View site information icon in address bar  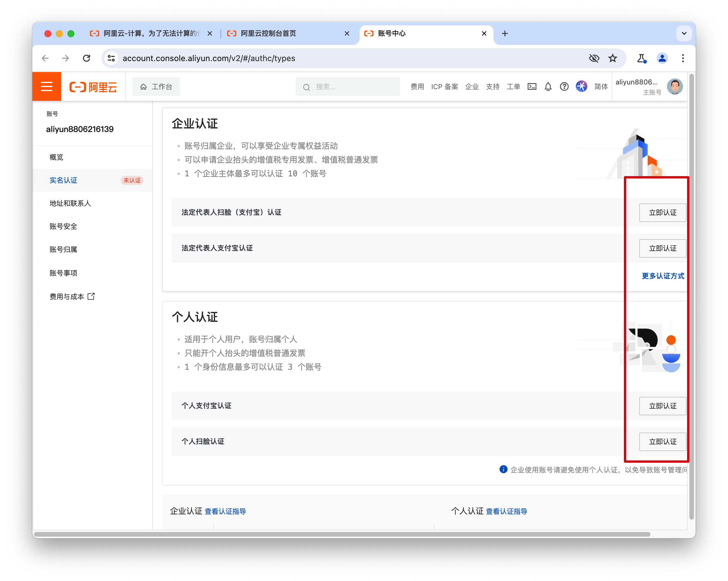(111, 59)
